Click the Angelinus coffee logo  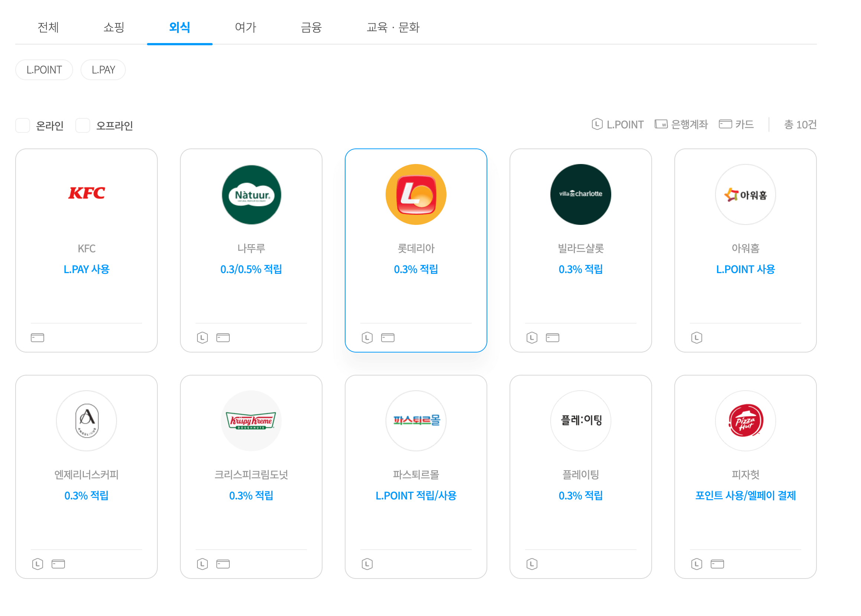pyautogui.click(x=86, y=420)
